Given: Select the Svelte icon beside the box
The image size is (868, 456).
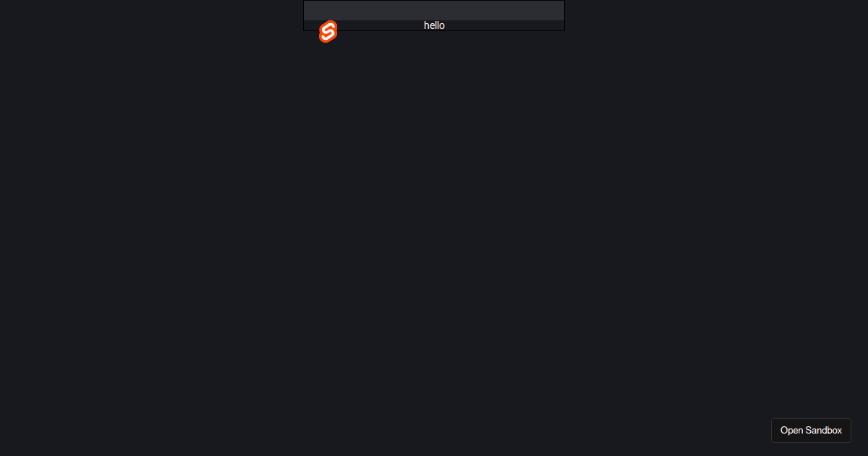Looking at the screenshot, I should pos(328,32).
